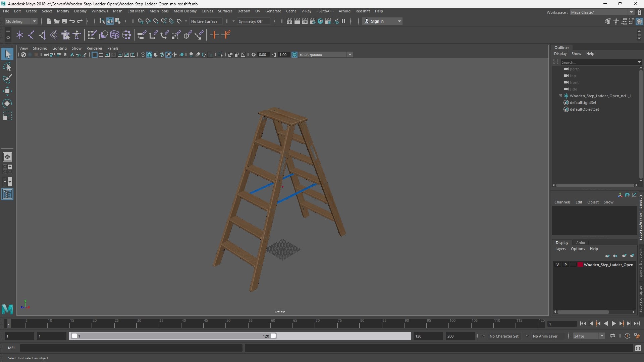Pick the Scale tool

pos(7,116)
